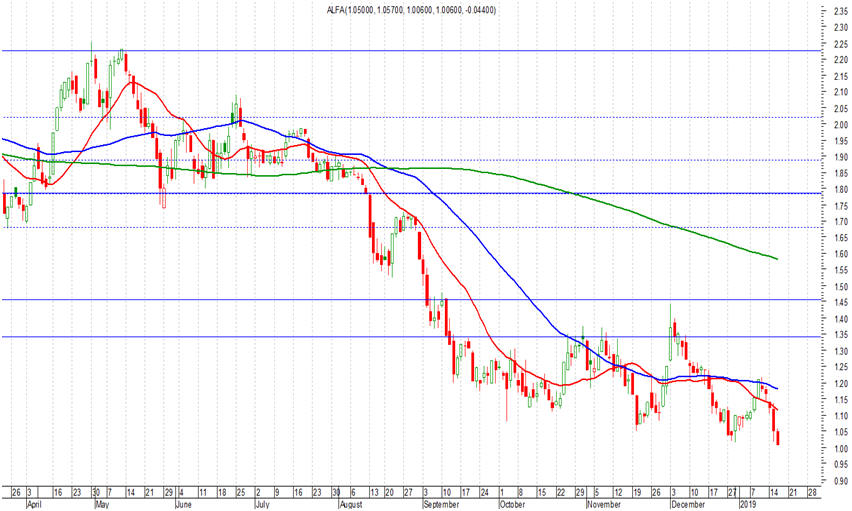Viewport: 852px width, 511px height.
Task: Select the date label 28 on time axis
Action: [812, 493]
